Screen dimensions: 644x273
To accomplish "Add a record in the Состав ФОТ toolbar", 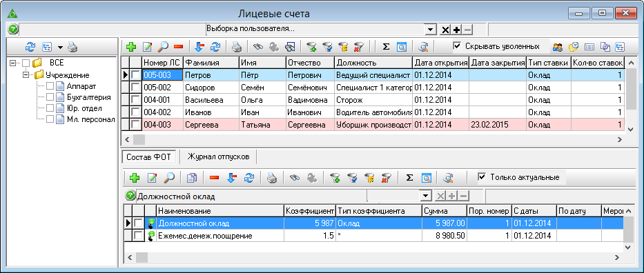I will [135, 177].
